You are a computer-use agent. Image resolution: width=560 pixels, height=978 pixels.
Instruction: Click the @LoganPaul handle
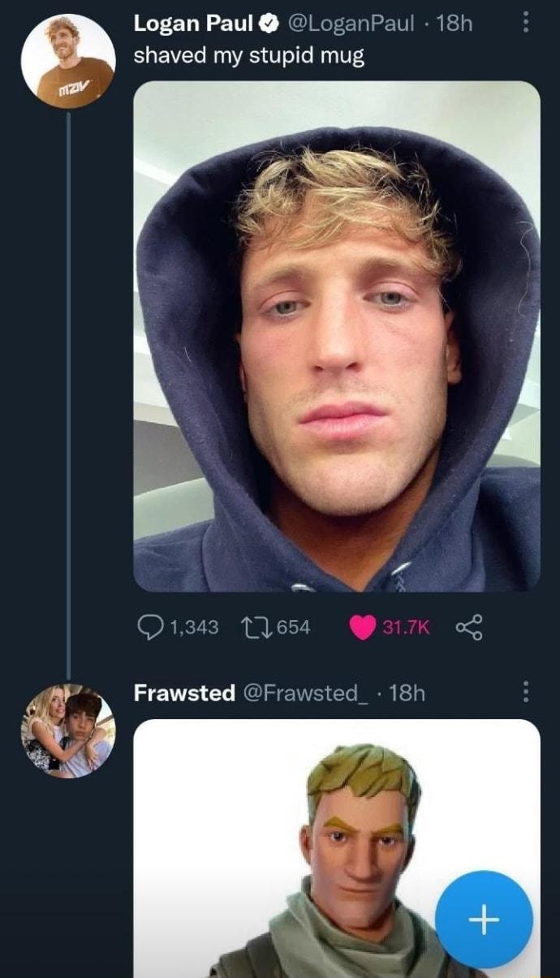(349, 24)
